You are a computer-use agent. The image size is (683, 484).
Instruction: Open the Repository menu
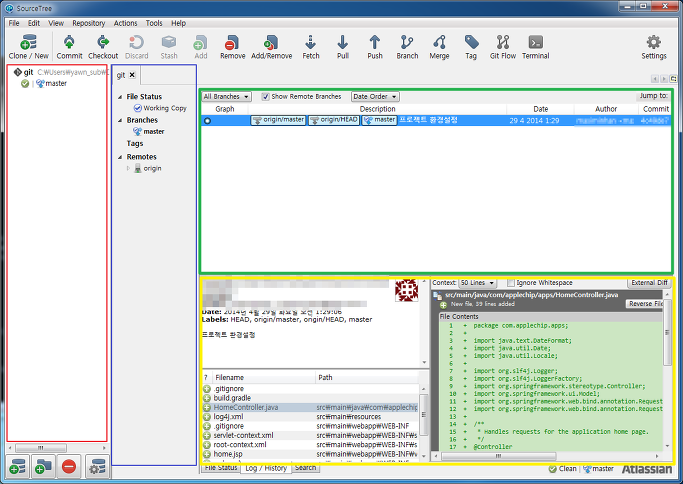coord(88,23)
